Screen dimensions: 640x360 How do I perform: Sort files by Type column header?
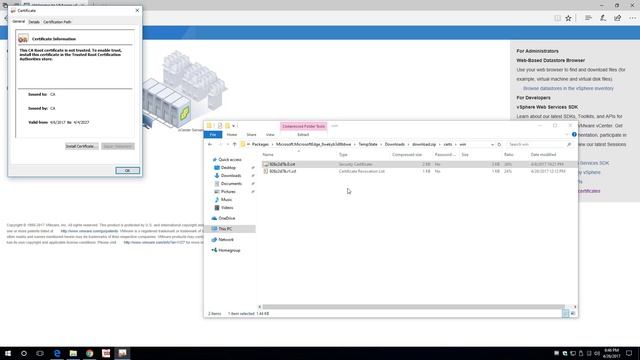pos(343,155)
